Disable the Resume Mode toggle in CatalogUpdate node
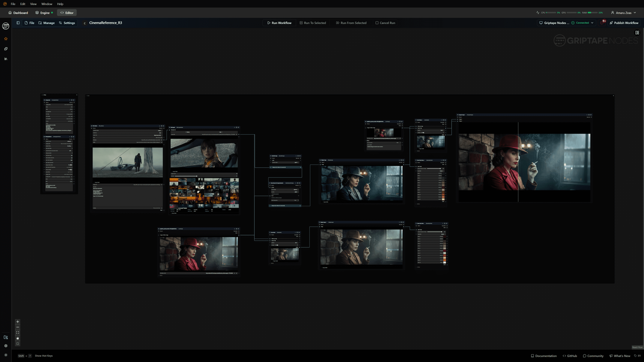The height and width of the screenshot is (362, 644). click(x=71, y=170)
